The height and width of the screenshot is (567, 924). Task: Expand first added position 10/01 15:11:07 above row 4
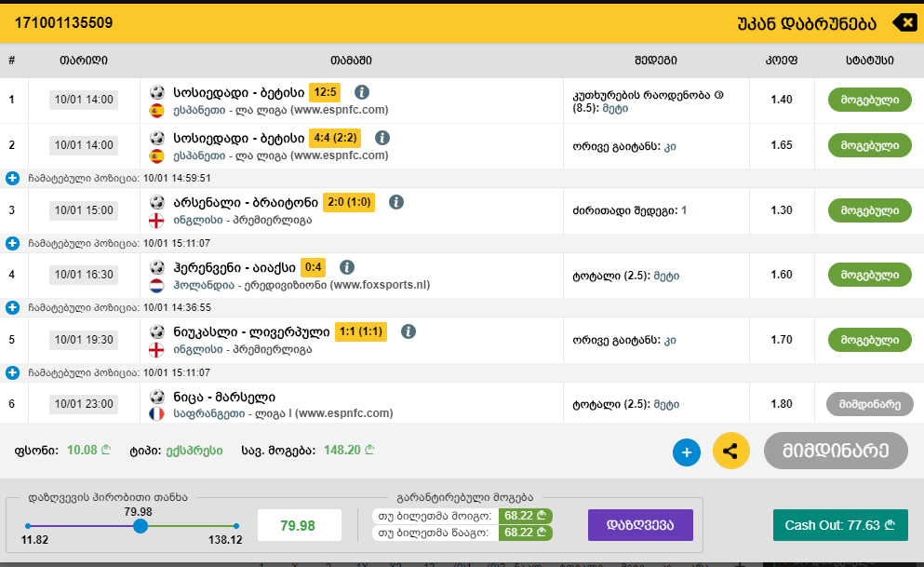(x=12, y=243)
